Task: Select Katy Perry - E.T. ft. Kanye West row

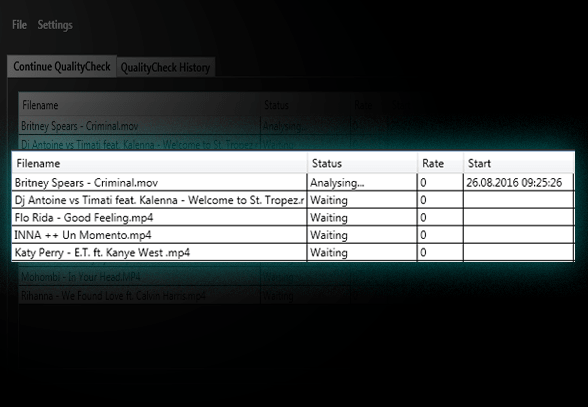Action: (x=293, y=252)
